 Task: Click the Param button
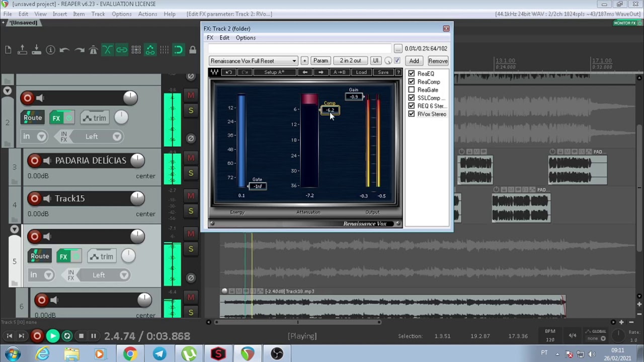click(320, 61)
